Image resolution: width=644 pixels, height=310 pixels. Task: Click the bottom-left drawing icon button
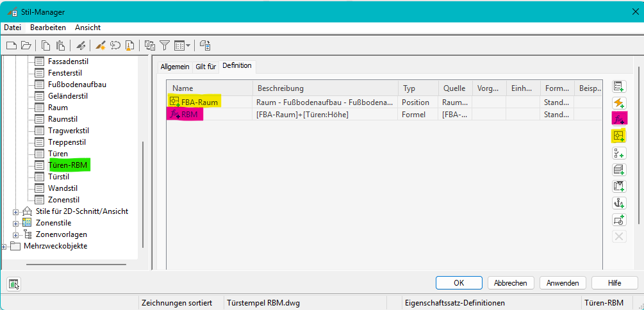14,283
